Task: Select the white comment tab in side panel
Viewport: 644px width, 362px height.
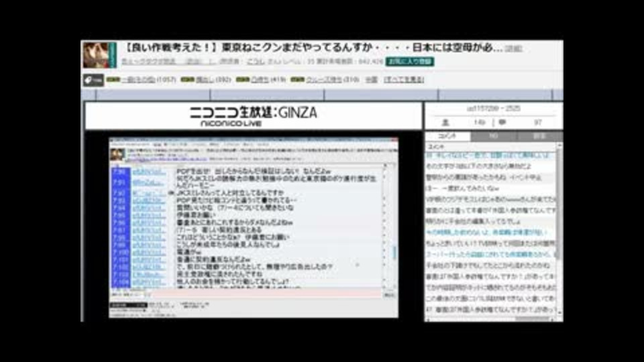Action: (x=447, y=136)
